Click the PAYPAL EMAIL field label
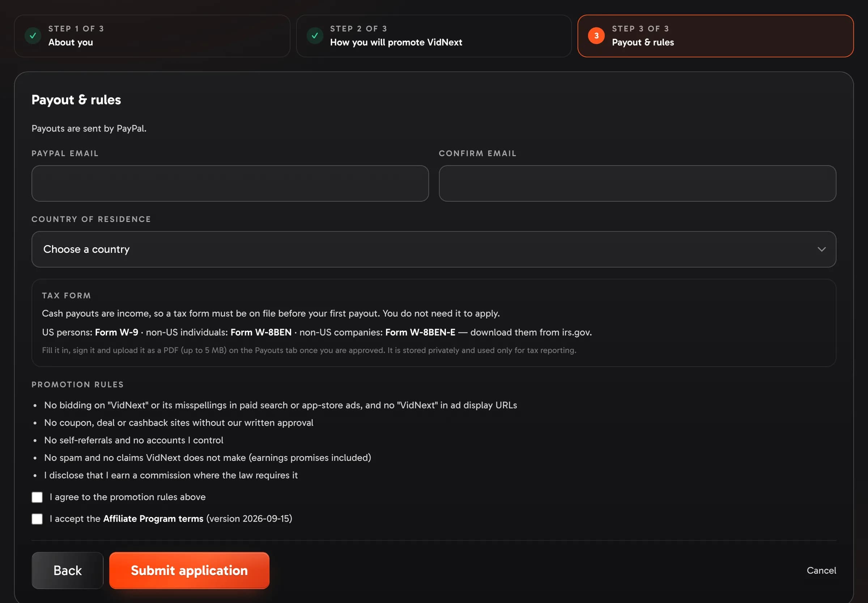This screenshot has height=603, width=868. [65, 153]
